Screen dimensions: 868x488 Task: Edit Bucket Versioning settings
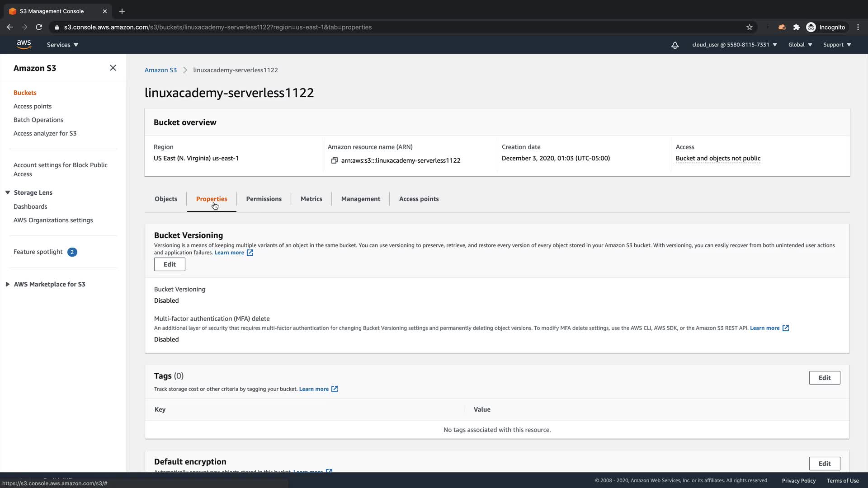(170, 264)
